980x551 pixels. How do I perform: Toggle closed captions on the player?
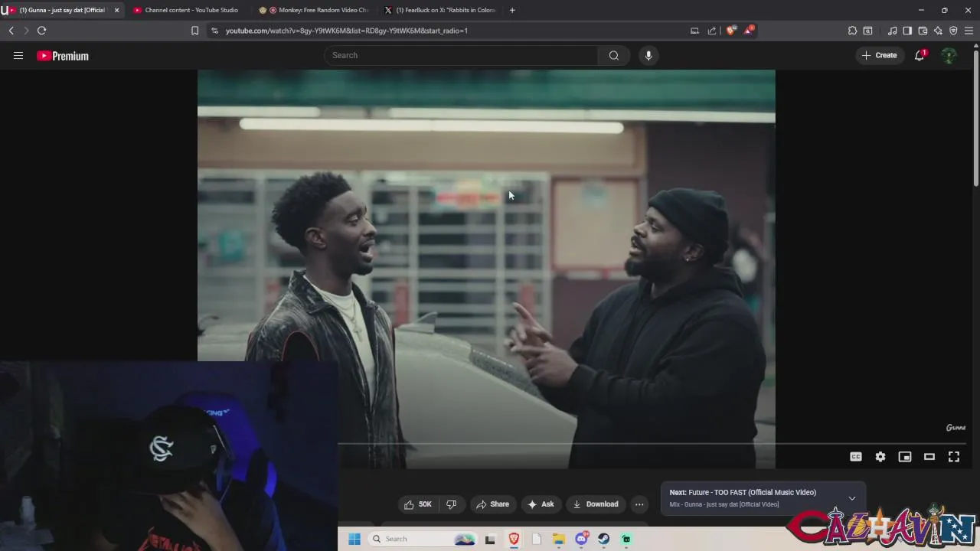click(856, 457)
